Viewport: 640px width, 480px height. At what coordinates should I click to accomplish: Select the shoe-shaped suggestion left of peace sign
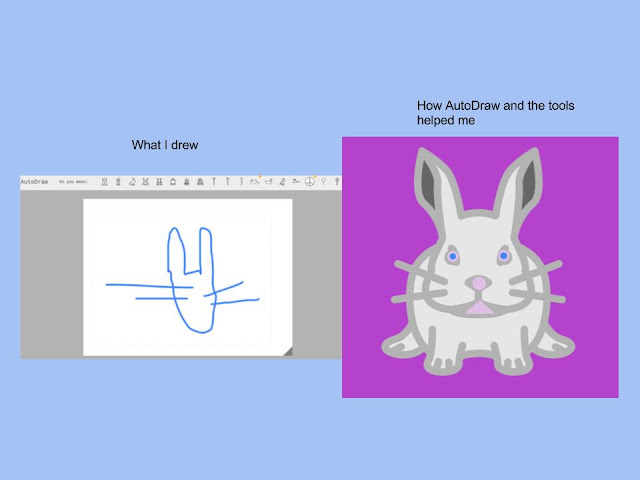point(296,181)
